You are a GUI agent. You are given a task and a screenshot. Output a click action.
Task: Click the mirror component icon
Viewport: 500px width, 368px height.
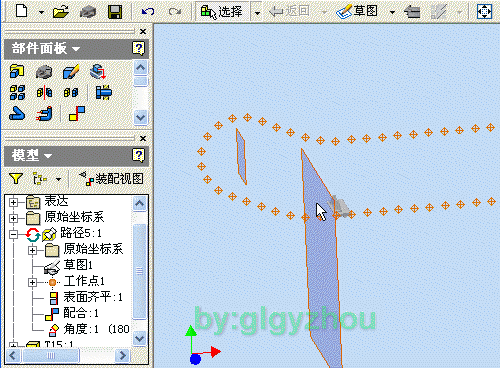[44, 92]
